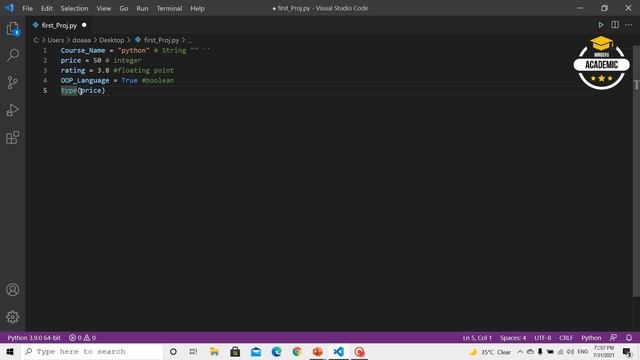Open the Go menu
640x360 pixels.
click(x=124, y=8)
